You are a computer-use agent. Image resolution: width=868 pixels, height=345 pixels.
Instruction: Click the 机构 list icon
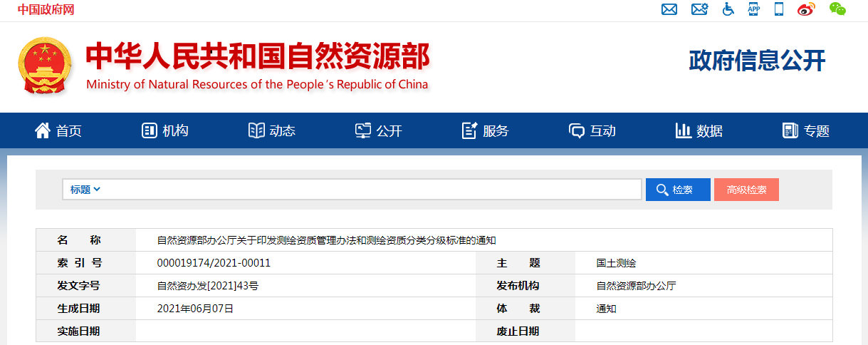click(x=150, y=130)
